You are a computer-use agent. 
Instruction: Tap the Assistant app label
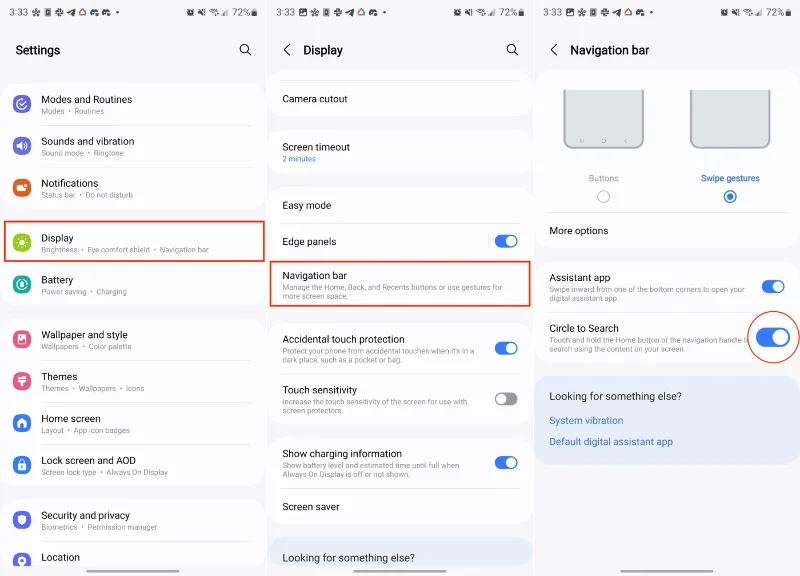(580, 278)
